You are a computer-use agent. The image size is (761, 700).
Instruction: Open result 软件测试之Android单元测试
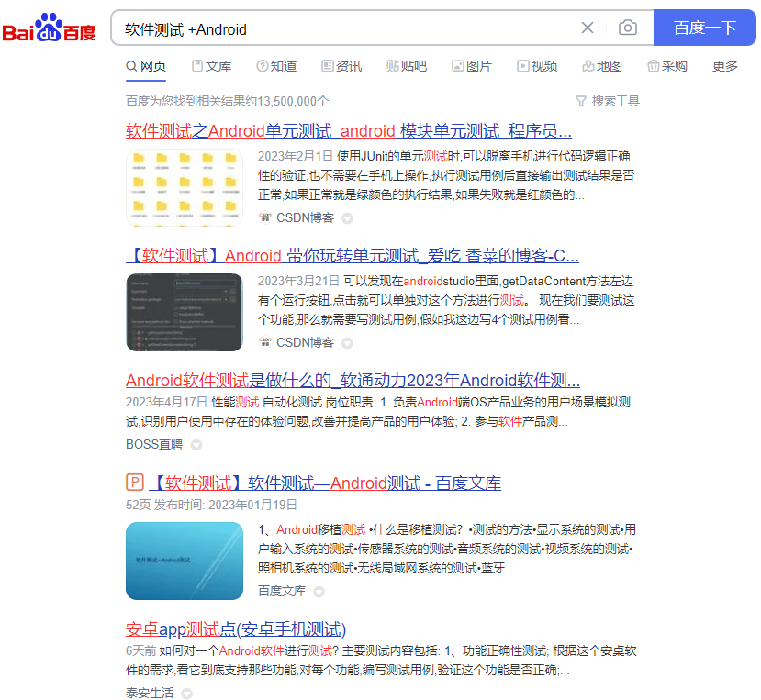[x=349, y=131]
